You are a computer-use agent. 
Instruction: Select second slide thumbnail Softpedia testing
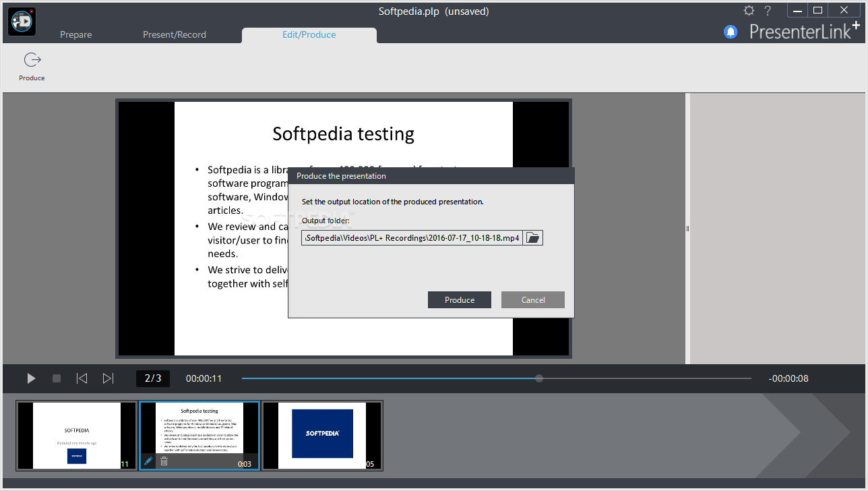point(199,436)
